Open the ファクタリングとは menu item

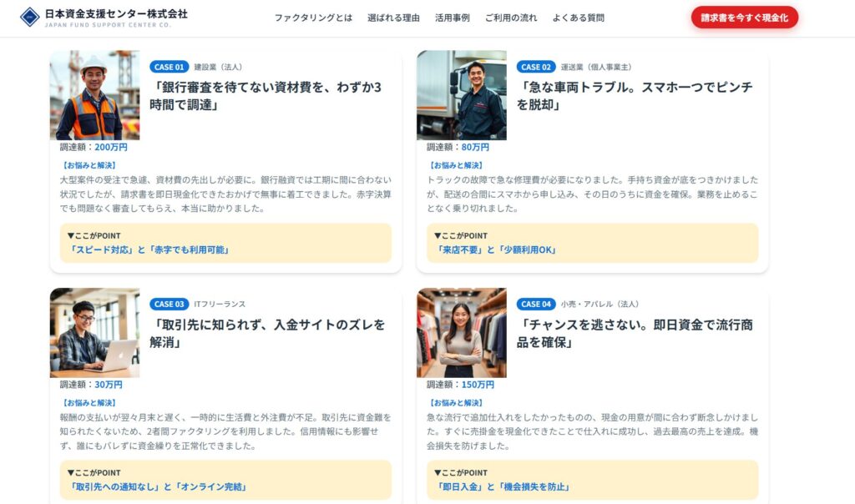[x=313, y=18]
